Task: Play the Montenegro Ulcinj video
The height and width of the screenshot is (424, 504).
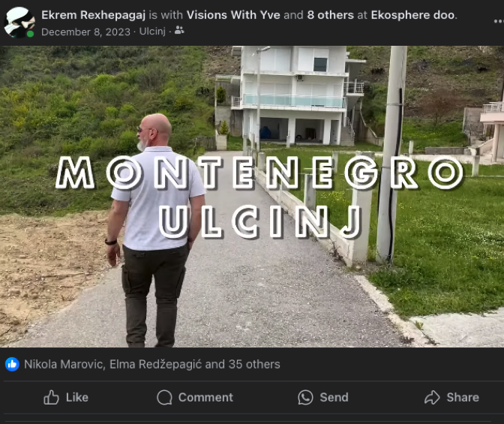Action: (252, 196)
